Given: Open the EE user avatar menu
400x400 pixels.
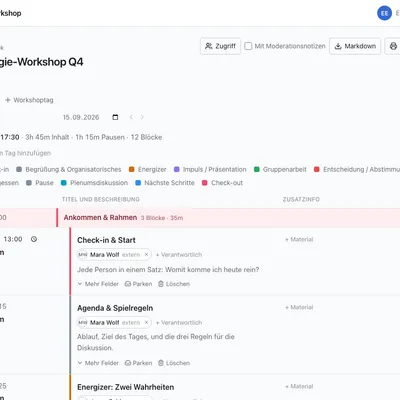Looking at the screenshot, I should coord(384,13).
